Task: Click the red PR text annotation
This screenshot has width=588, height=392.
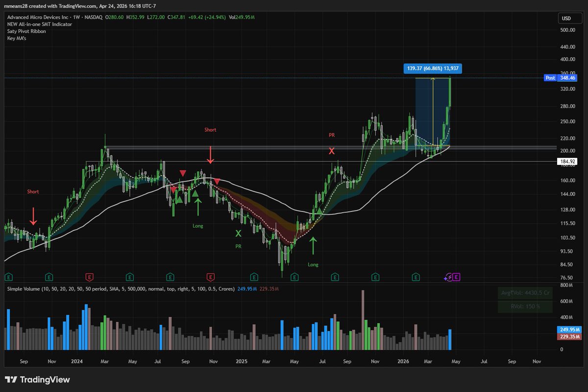Action: pos(332,134)
